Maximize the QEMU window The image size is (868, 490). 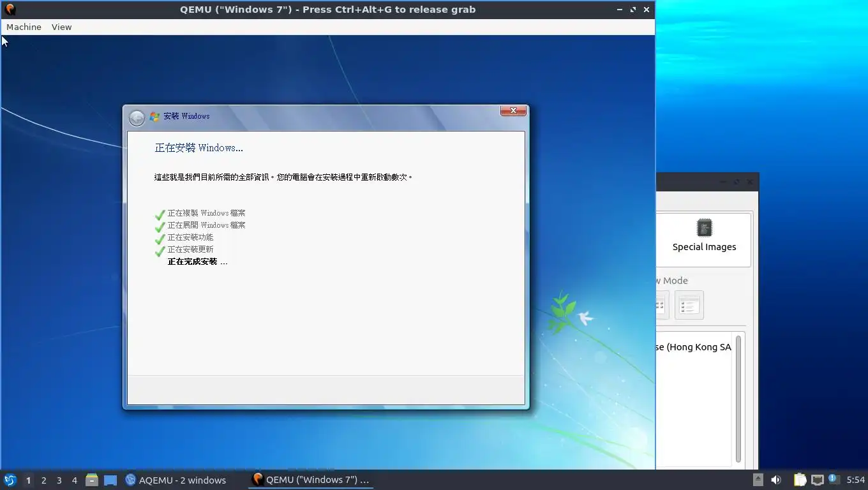pos(633,10)
